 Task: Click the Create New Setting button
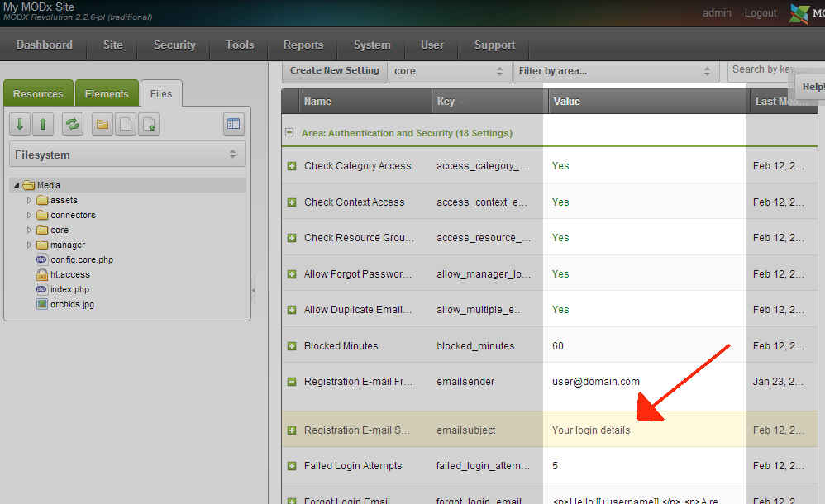[334, 70]
